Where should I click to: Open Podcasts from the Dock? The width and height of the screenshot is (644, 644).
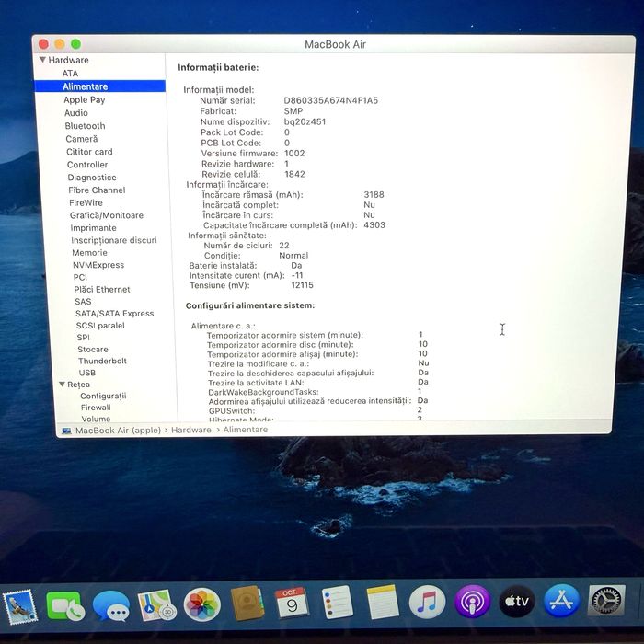[473, 602]
